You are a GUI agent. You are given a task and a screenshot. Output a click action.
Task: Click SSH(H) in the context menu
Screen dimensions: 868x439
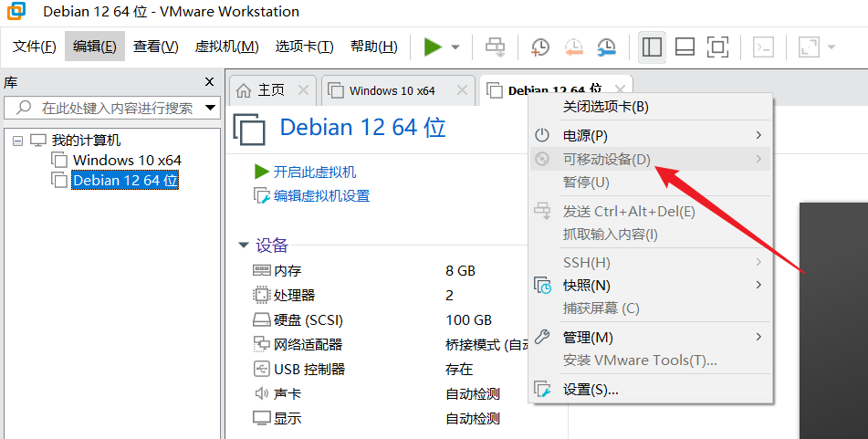pos(651,263)
